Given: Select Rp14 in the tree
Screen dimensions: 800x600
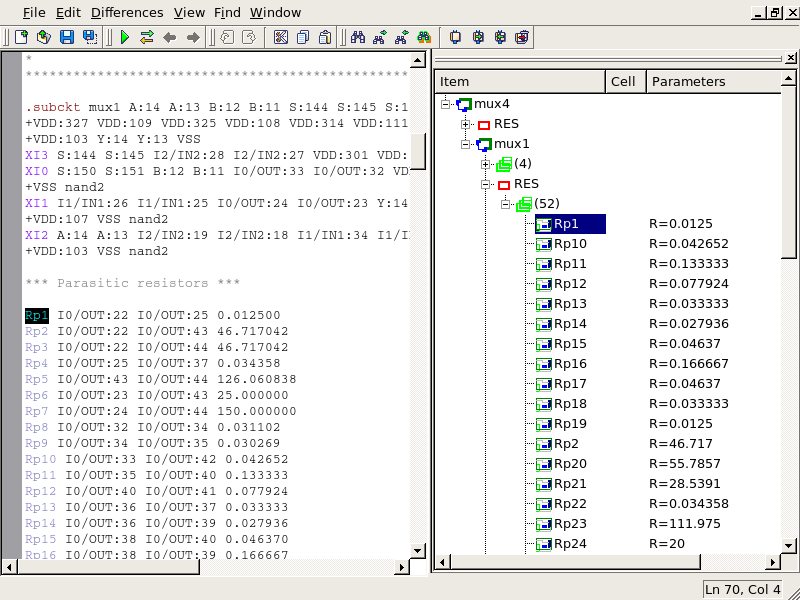Looking at the screenshot, I should click(570, 324).
